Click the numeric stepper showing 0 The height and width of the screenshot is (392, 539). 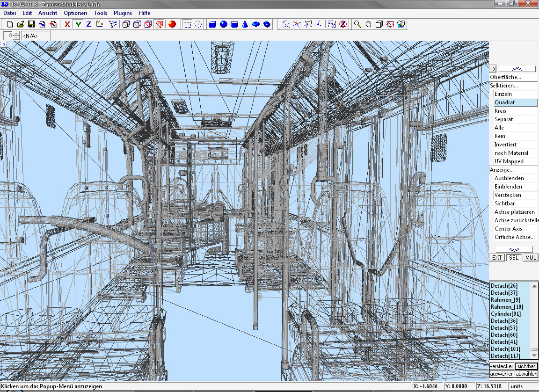point(12,36)
